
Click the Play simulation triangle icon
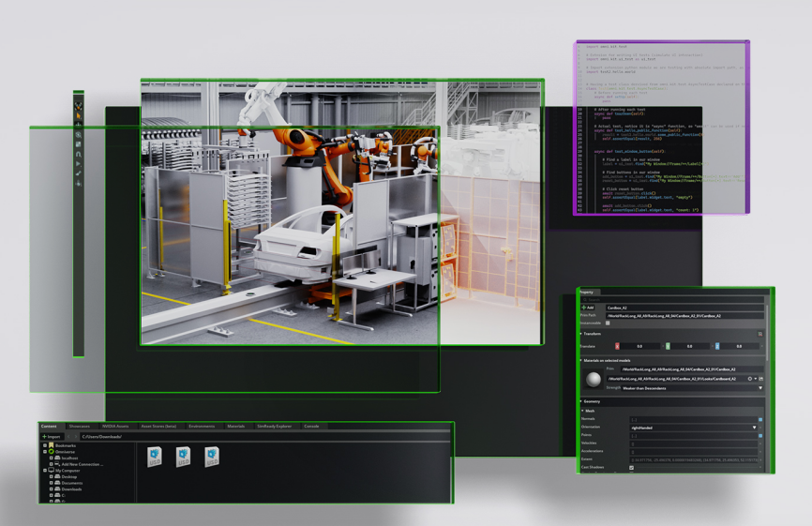tap(79, 164)
